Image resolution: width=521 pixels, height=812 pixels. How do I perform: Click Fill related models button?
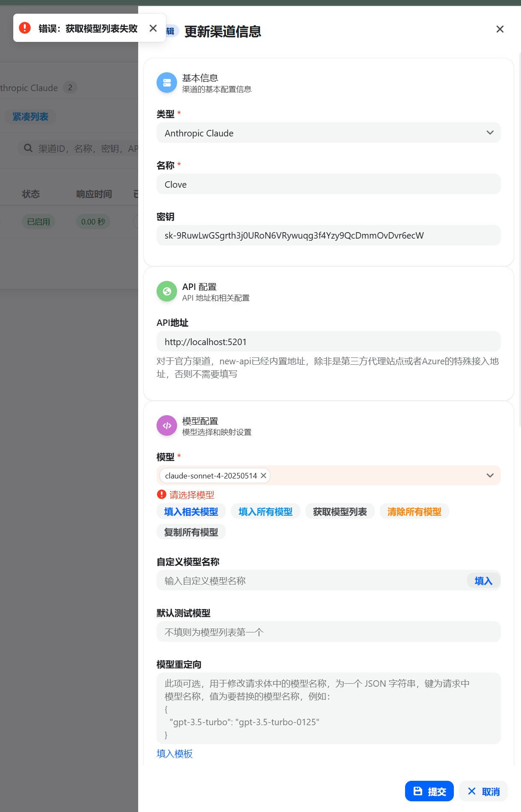tap(191, 511)
